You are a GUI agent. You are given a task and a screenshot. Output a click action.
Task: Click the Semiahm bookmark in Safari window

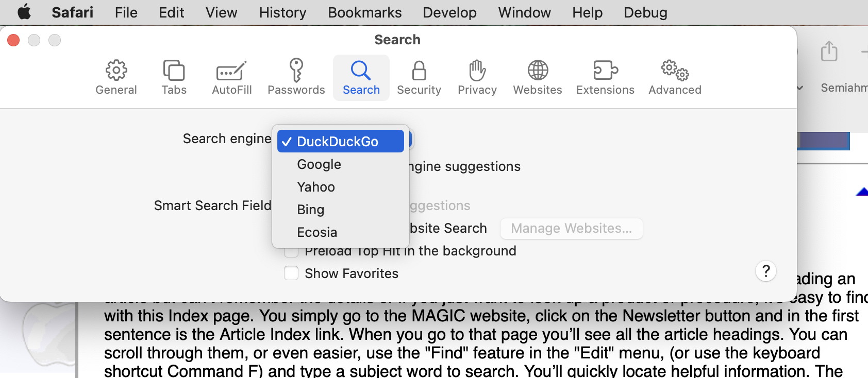(x=844, y=88)
